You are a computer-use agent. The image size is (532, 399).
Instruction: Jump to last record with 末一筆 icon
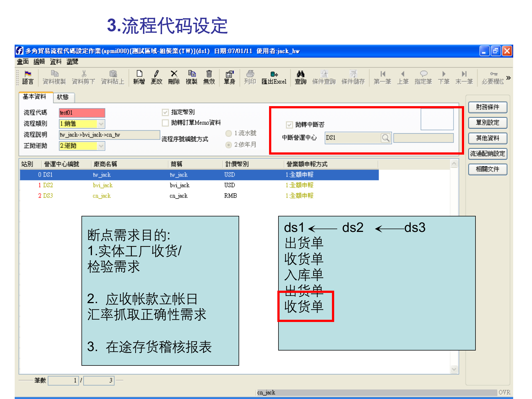click(x=464, y=78)
